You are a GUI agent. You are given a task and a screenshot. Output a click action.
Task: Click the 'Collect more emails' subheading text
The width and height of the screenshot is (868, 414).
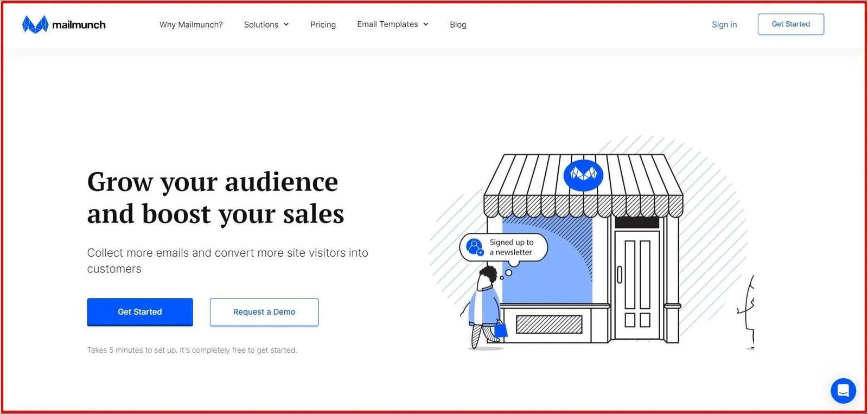pos(228,261)
